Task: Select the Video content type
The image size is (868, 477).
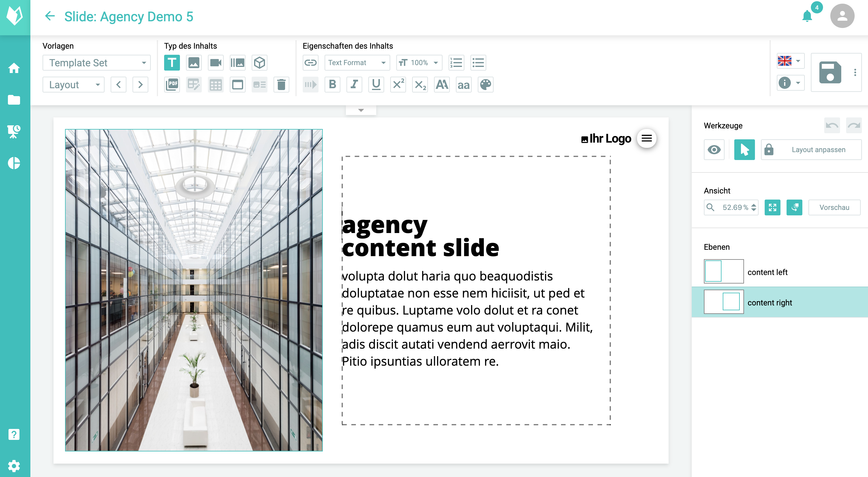Action: pyautogui.click(x=216, y=63)
